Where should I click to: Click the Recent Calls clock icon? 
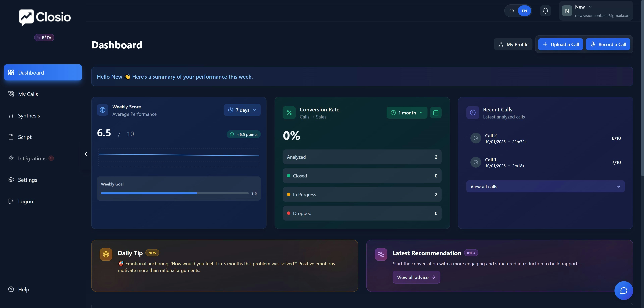(472, 113)
